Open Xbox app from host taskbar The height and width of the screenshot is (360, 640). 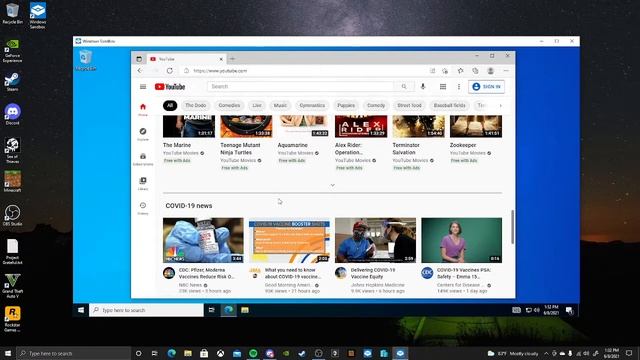click(220, 353)
